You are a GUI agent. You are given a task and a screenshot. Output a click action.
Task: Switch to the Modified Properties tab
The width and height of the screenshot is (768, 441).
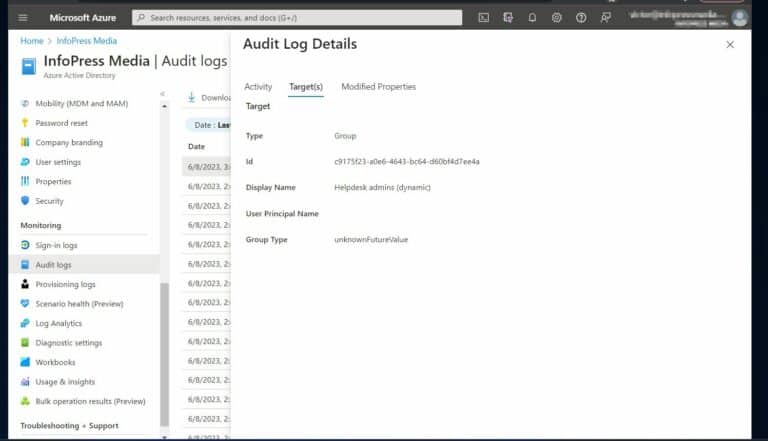[x=379, y=87]
